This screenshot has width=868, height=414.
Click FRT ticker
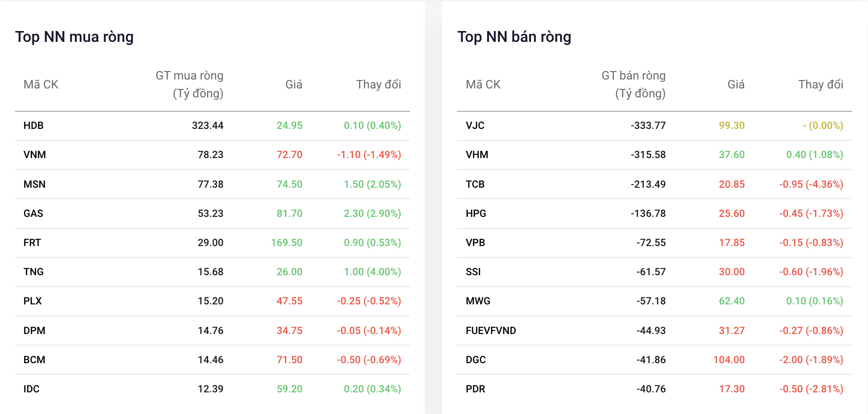[x=32, y=243]
